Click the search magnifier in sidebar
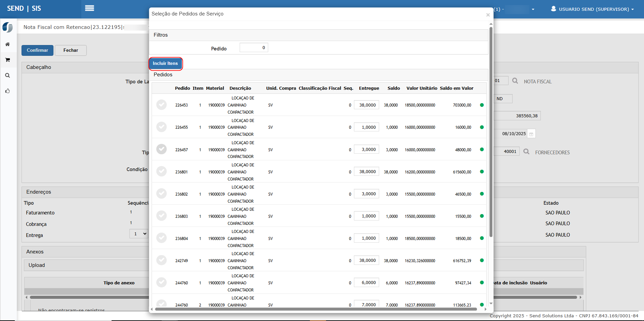Viewport: 644px width, 321px height. pyautogui.click(x=7, y=76)
